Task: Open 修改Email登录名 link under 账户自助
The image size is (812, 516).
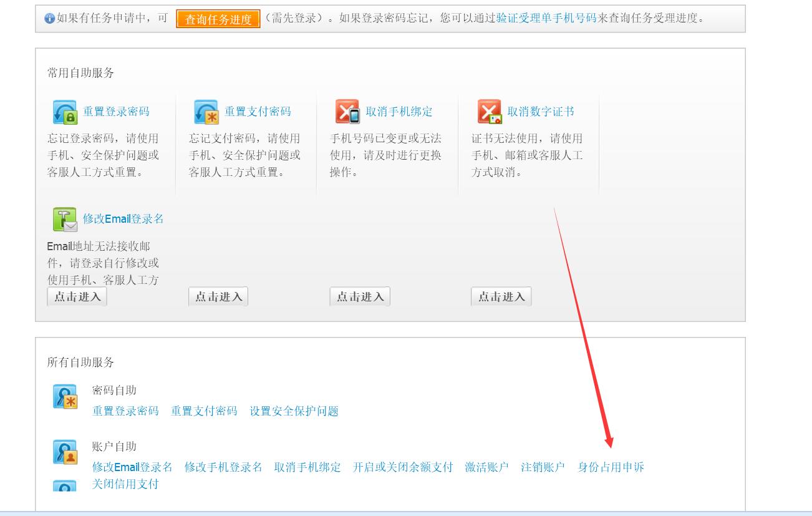Action: pos(132,467)
